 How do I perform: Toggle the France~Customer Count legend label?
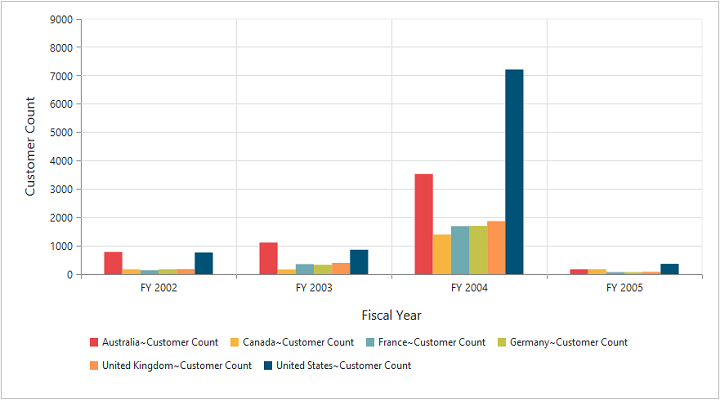coord(433,343)
